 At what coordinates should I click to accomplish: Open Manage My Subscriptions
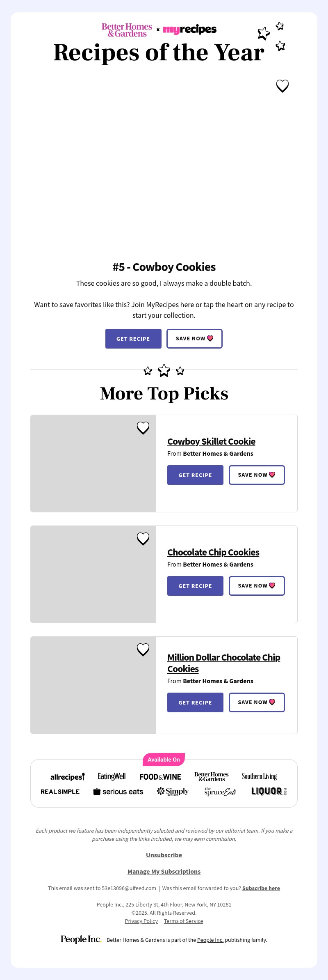tap(164, 871)
